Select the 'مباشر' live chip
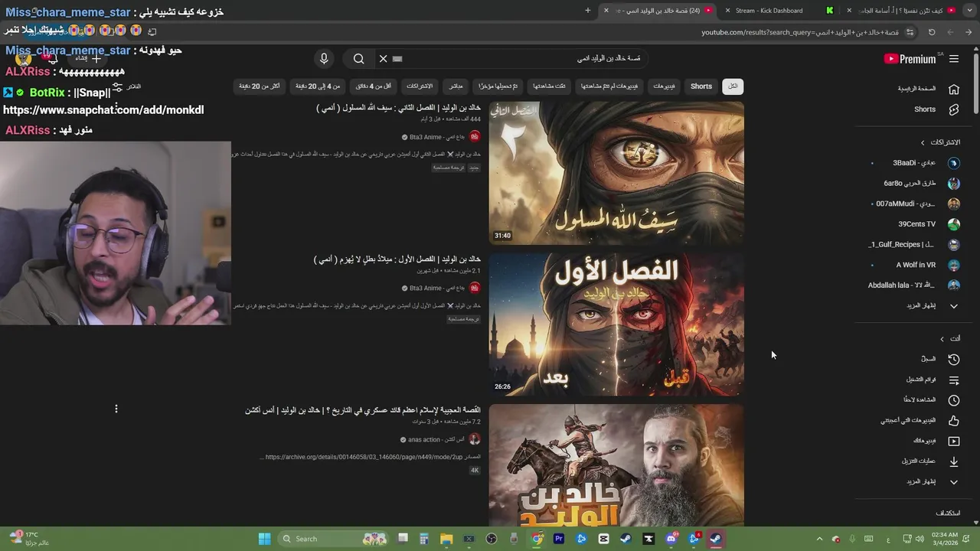The image size is (980, 551). coord(456,86)
